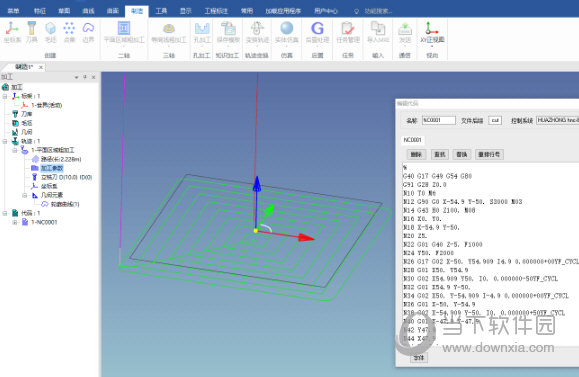Image resolution: width=579 pixels, height=377 pixels.
Task: Click the 替换 replace button in code editor
Action: coord(462,154)
